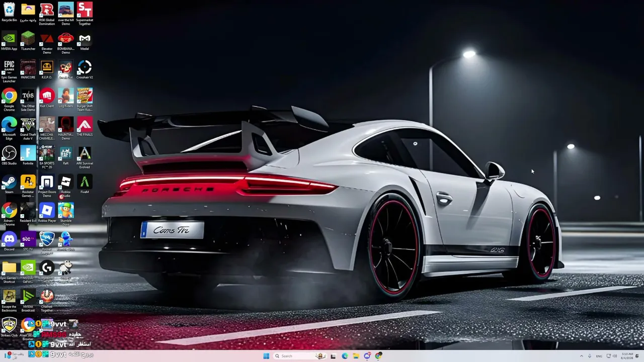The image size is (644, 362).
Task: Select The Other Side Demo icon
Action: [x=28, y=101]
